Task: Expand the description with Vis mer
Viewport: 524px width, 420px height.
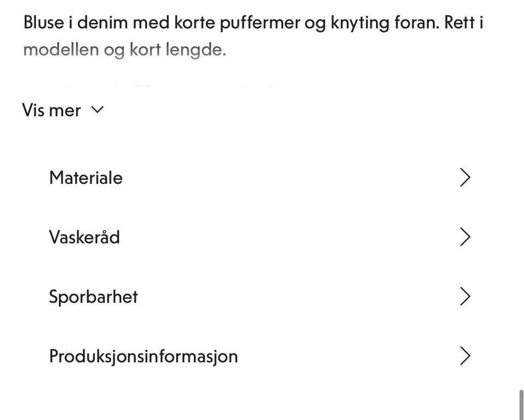Action: [x=52, y=110]
